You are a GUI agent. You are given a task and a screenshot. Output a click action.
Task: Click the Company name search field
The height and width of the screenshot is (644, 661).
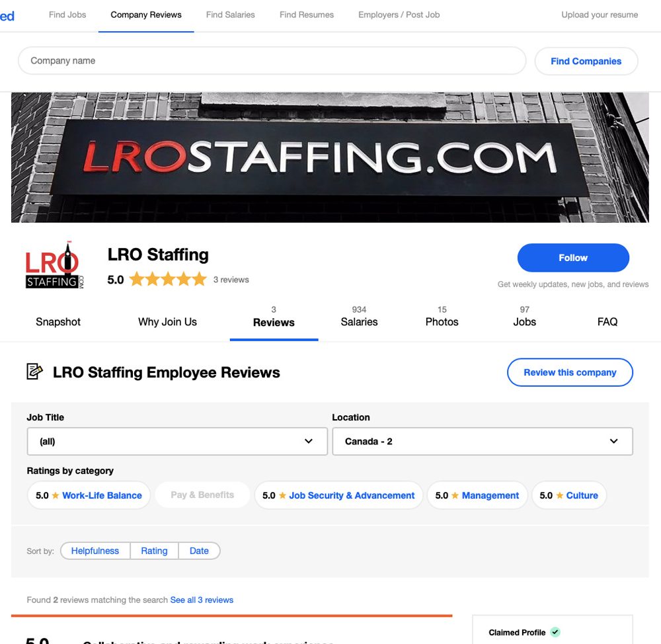272,61
